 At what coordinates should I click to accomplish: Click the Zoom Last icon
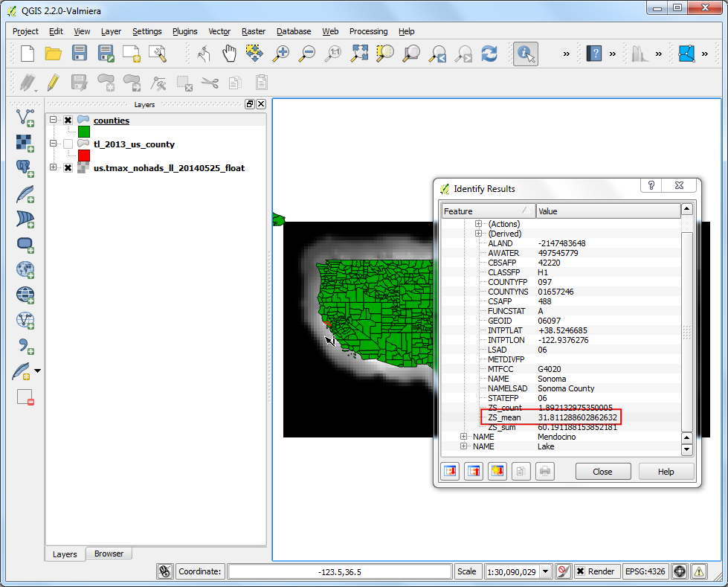click(x=437, y=54)
